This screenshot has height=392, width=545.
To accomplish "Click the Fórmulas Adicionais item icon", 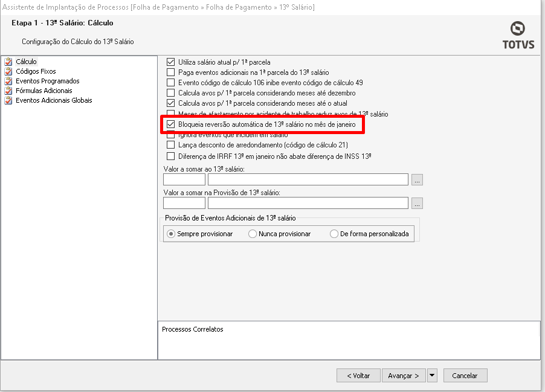I will tap(8, 91).
